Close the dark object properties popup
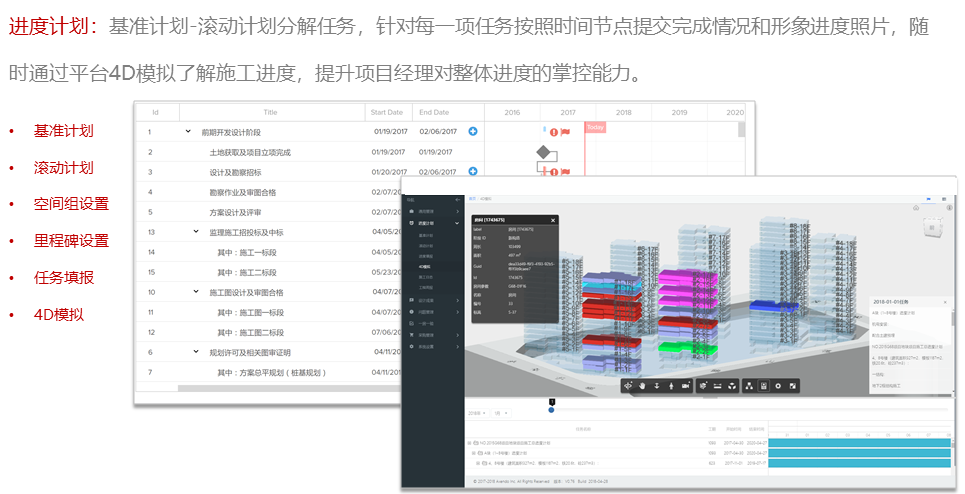This screenshot has width=965, height=494. coord(553,220)
